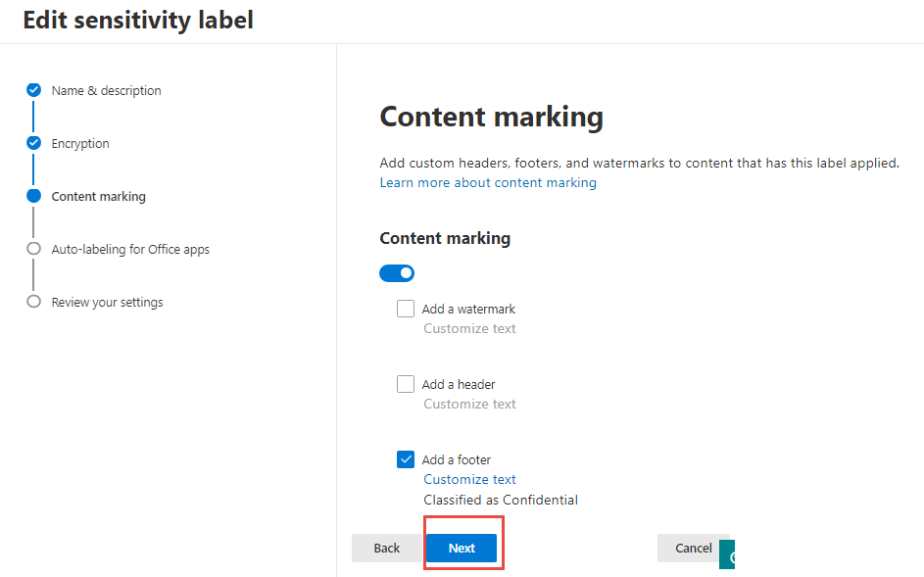This screenshot has height=577, width=924.
Task: Turn off the Content marking toggle switch
Action: coord(397,272)
